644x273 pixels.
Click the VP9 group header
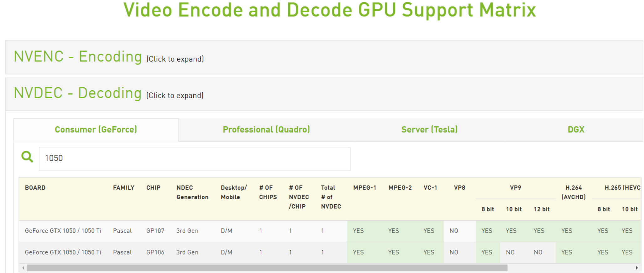516,188
